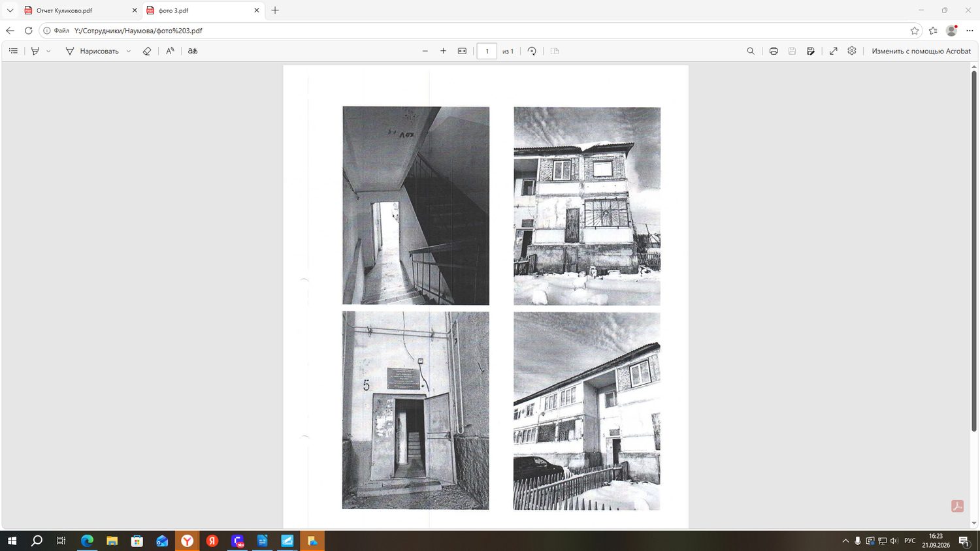This screenshot has width=980, height=551.
Task: Toggle fit to width
Action: coord(462,51)
